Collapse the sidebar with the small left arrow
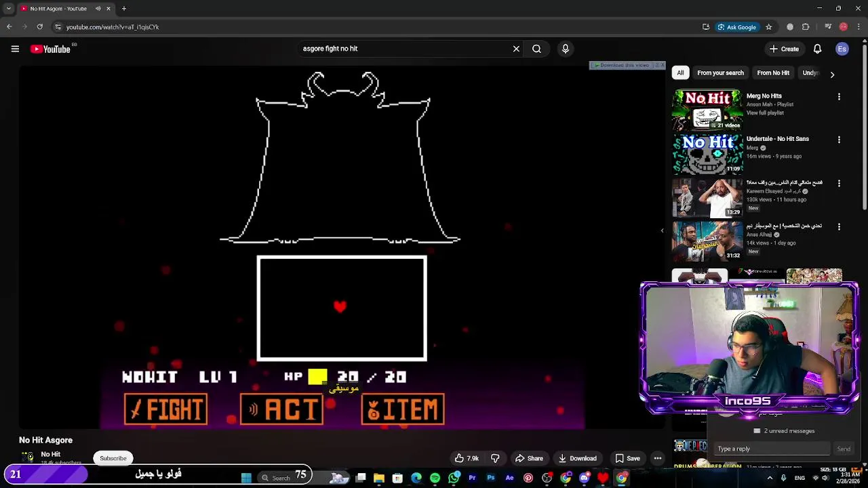Screen dimensions: 868x488 [663, 230]
